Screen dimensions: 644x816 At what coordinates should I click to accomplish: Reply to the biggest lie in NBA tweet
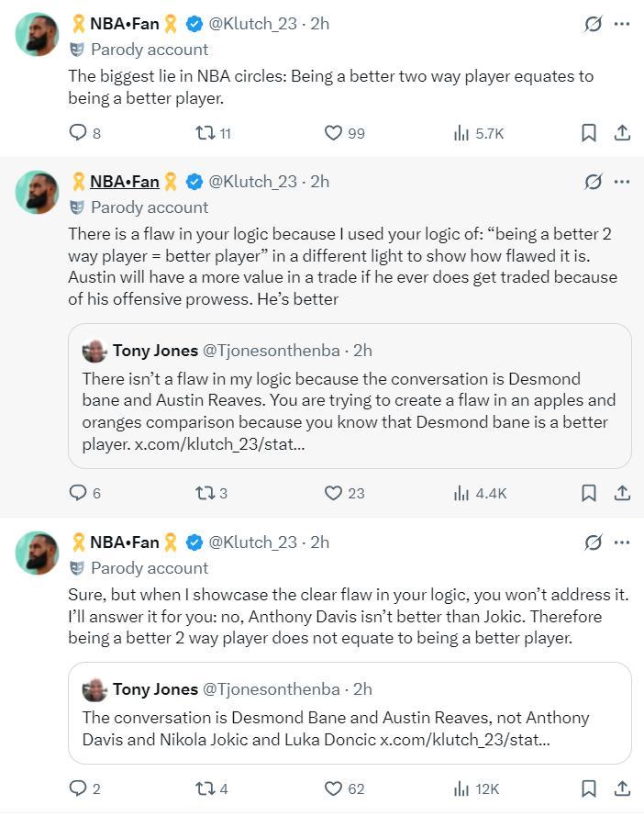click(78, 133)
